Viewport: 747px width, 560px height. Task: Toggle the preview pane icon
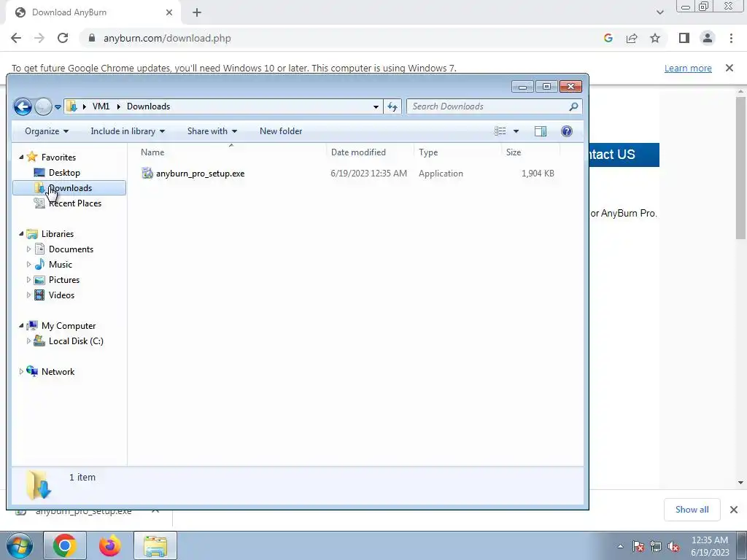(x=541, y=131)
